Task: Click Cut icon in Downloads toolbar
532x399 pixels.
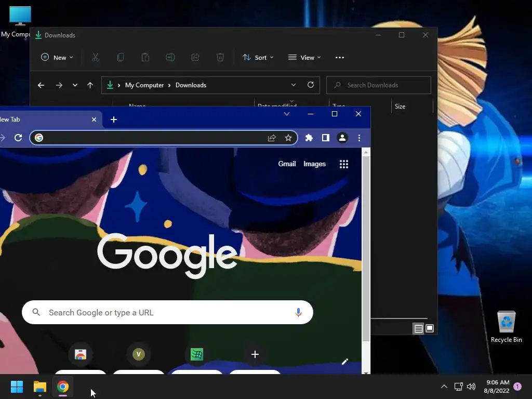Action: (x=96, y=57)
